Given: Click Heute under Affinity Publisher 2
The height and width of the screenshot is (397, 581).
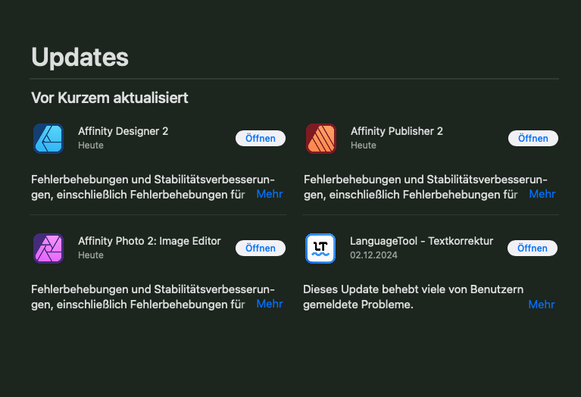Looking at the screenshot, I should 363,145.
